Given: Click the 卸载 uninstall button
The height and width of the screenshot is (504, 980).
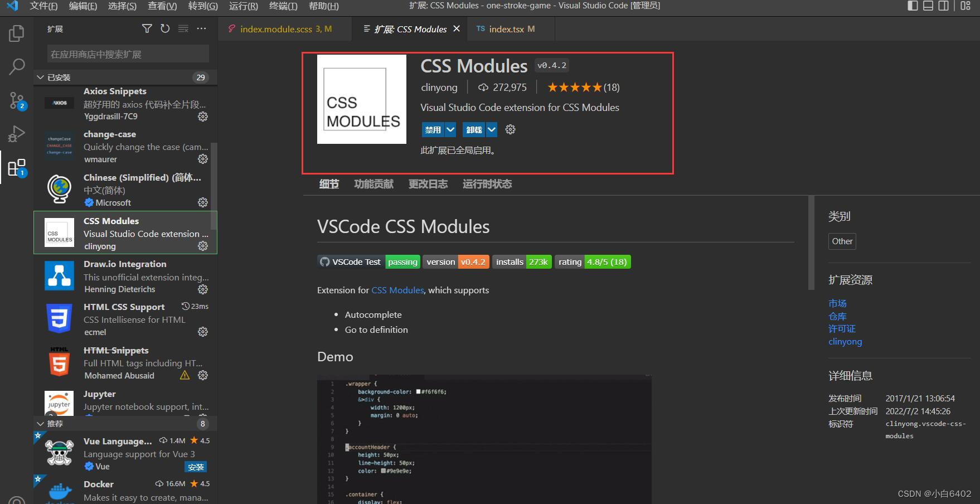Looking at the screenshot, I should click(x=474, y=129).
